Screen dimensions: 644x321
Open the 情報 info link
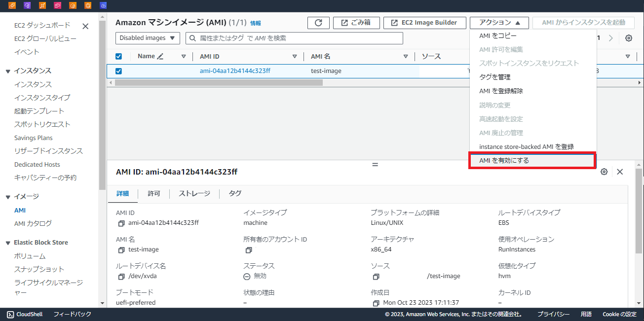(x=256, y=23)
